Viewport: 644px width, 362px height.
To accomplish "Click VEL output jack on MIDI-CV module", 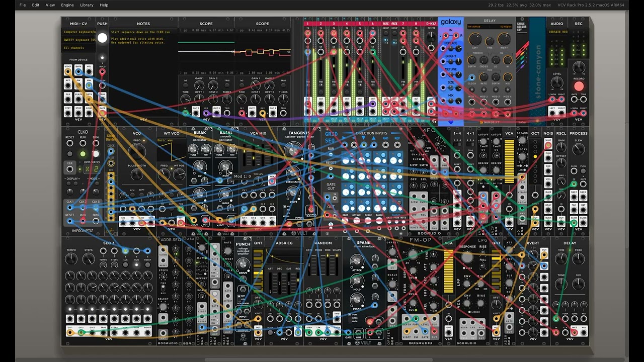I will point(89,71).
